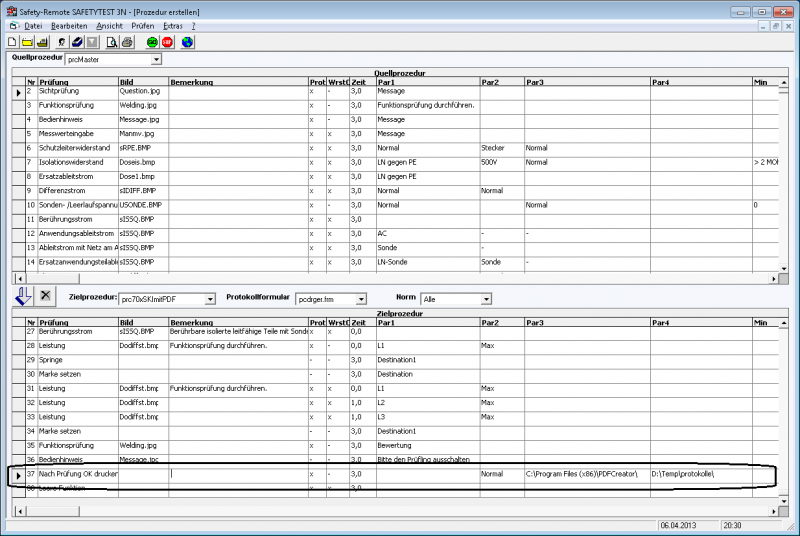Click the PDFCreator path cell in row 37
Viewport: 800px width, 536px height.
587,474
